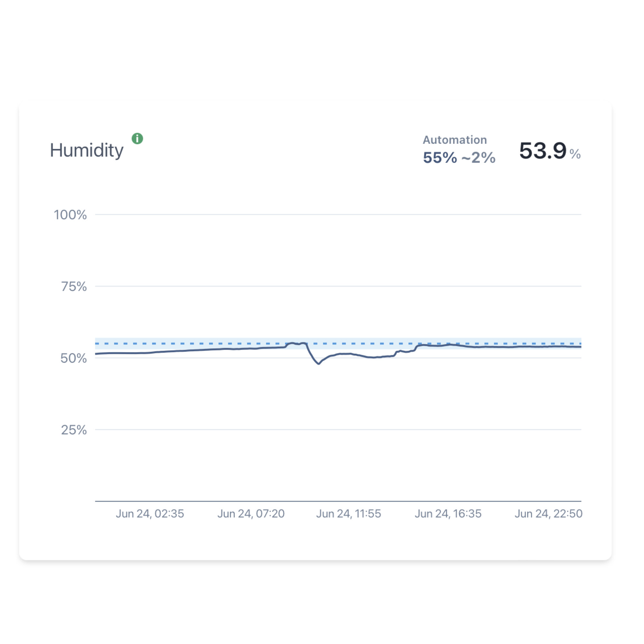Viewport: 644px width, 644px height.
Task: Select the Humidity card title
Action: [x=87, y=150]
